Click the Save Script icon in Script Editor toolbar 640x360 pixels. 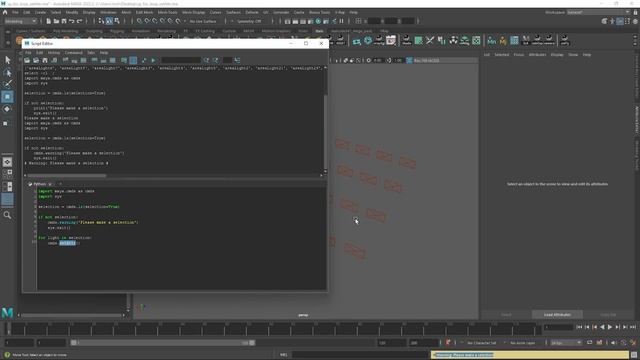tap(45, 60)
